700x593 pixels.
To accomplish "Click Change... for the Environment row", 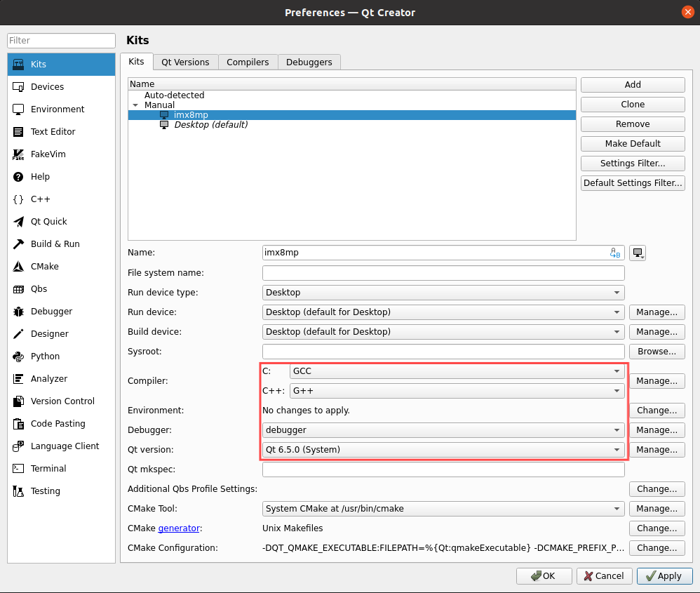I will click(657, 411).
